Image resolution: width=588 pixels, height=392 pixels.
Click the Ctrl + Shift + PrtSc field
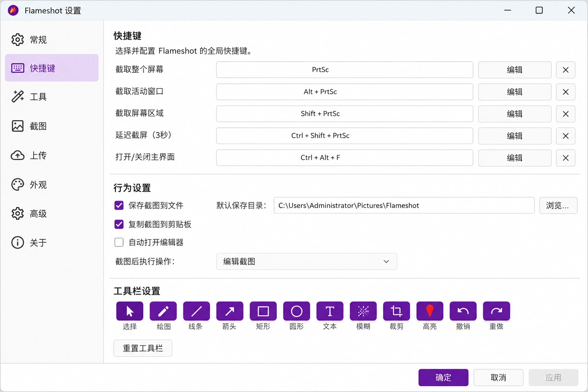345,136
